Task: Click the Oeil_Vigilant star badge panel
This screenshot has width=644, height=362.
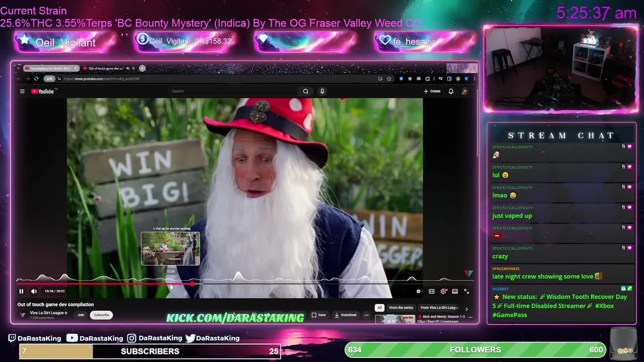Action: tap(65, 42)
